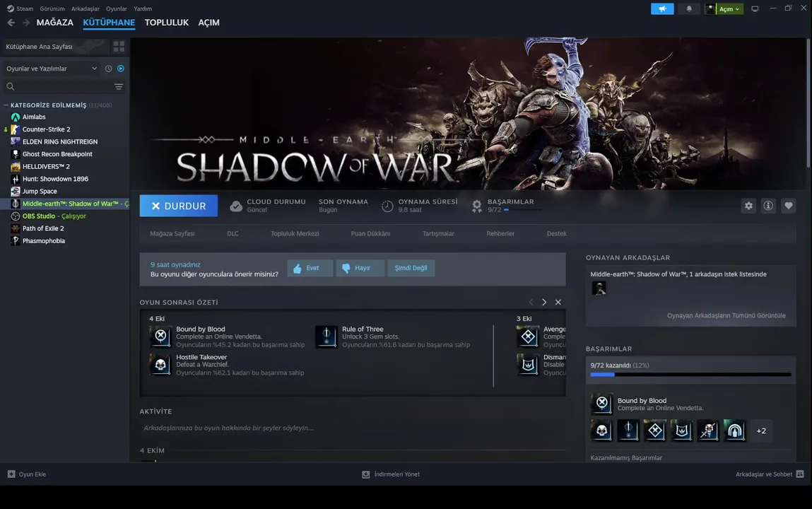
Task: Open the notifications bell
Action: pos(689,8)
